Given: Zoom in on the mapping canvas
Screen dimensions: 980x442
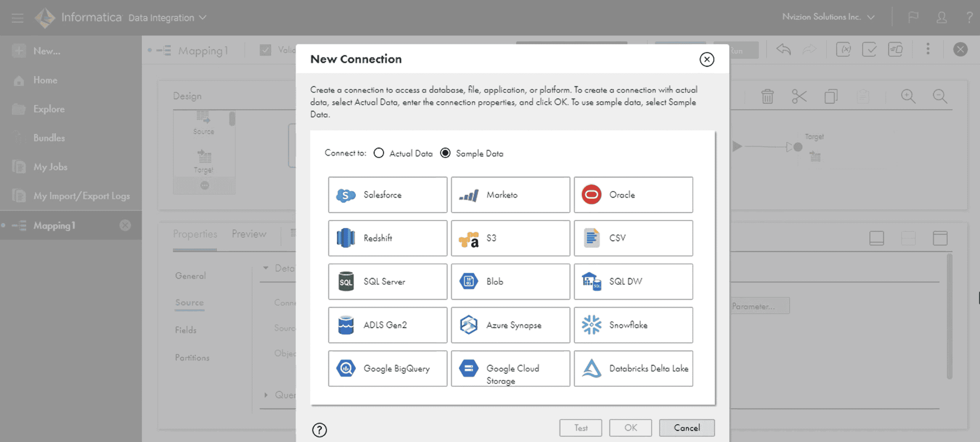Looking at the screenshot, I should point(908,96).
